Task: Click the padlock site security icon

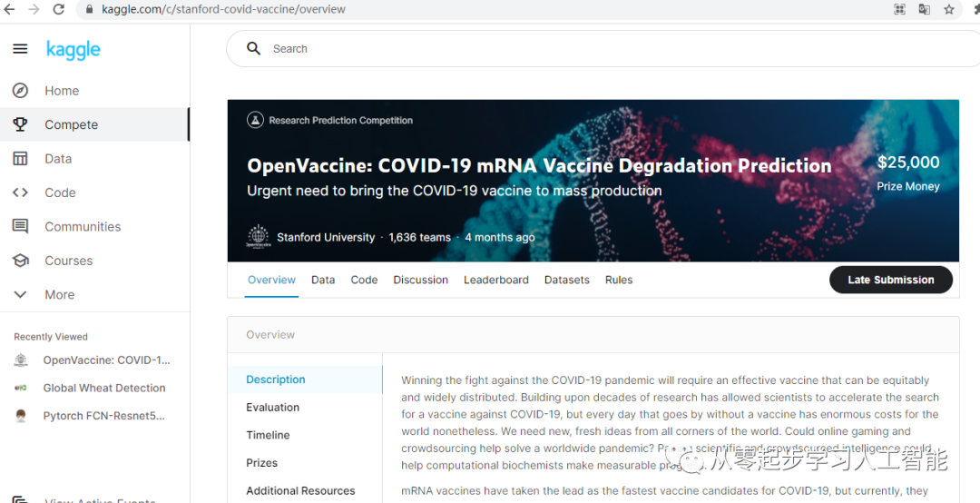Action: click(90, 9)
